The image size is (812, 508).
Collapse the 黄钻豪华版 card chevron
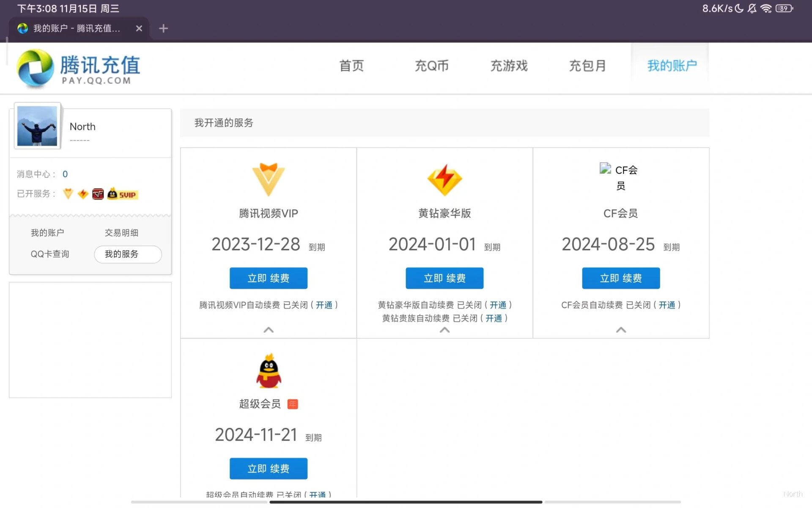coord(444,330)
